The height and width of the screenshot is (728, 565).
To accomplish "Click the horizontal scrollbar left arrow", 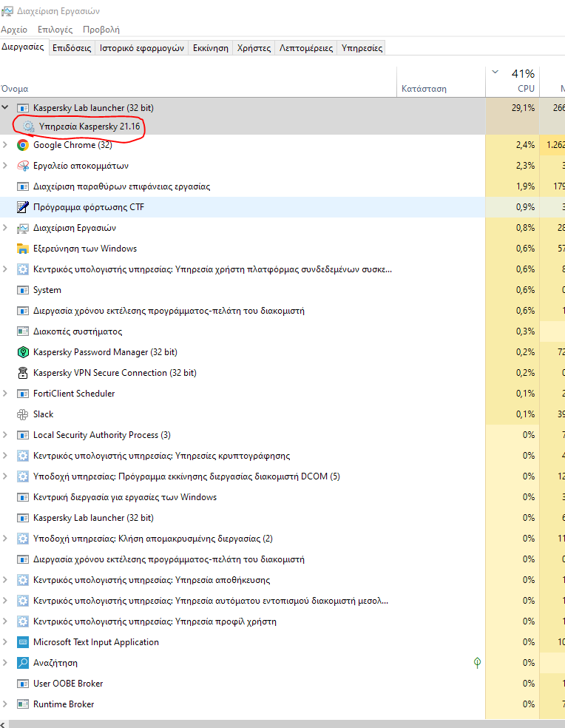I will pos(4,724).
